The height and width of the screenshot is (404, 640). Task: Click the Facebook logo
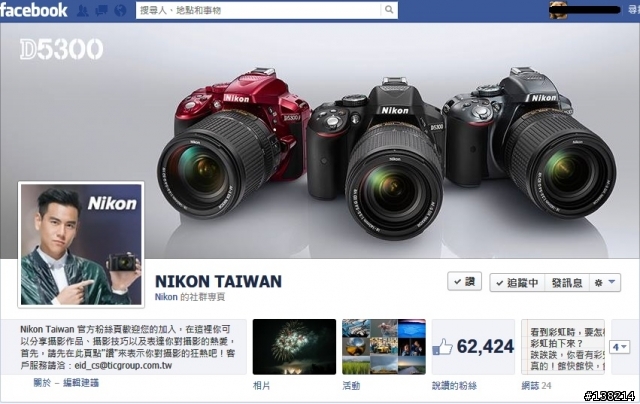pos(33,10)
